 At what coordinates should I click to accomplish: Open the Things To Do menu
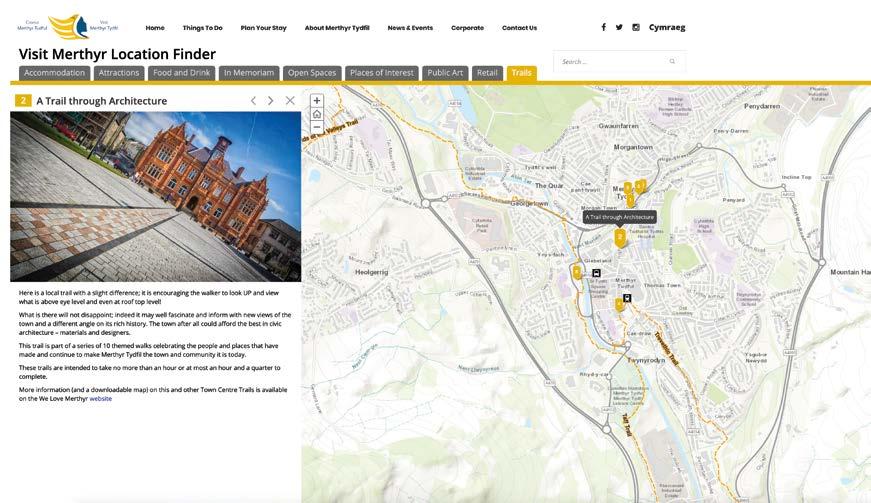pos(202,28)
